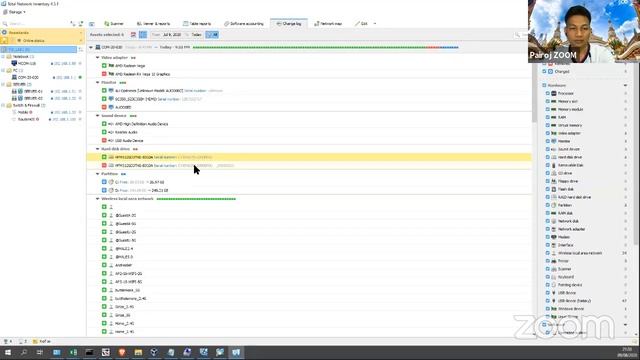640x360 pixels.
Task: Select the Switch & Firewall group
Action: pyautogui.click(x=26, y=105)
